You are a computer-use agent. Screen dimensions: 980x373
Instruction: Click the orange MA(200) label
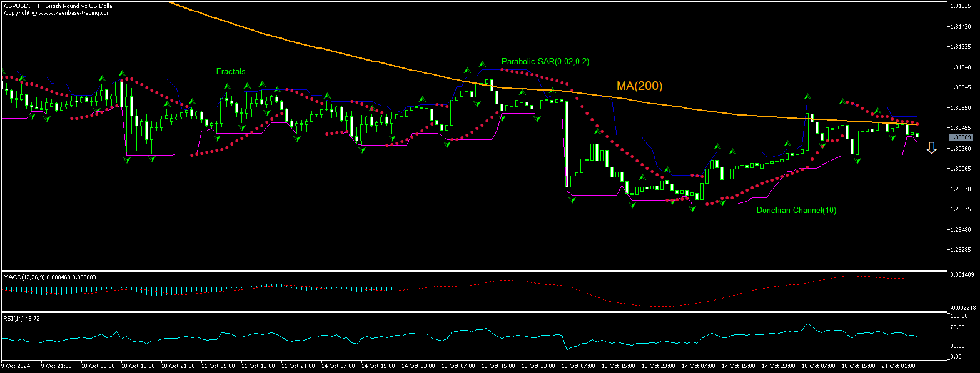(x=639, y=86)
